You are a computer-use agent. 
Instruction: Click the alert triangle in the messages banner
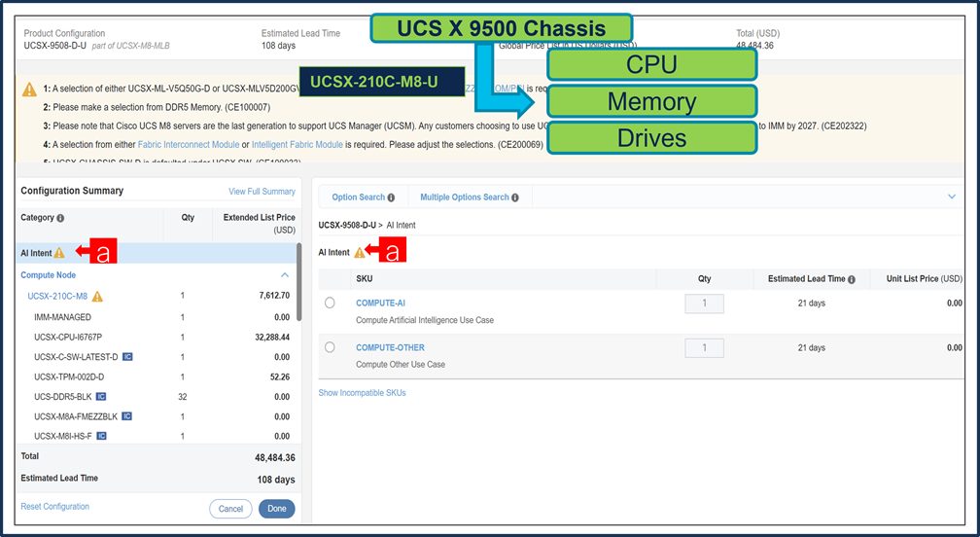point(29,89)
